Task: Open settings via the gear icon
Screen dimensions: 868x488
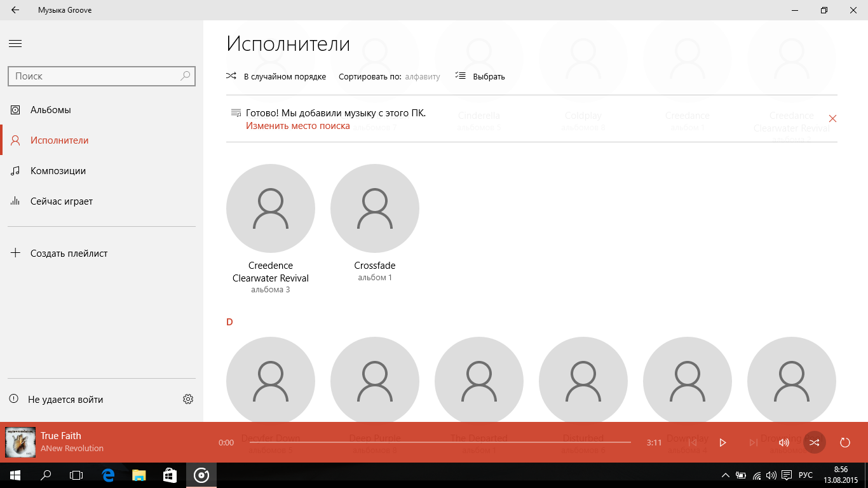Action: [x=188, y=400]
